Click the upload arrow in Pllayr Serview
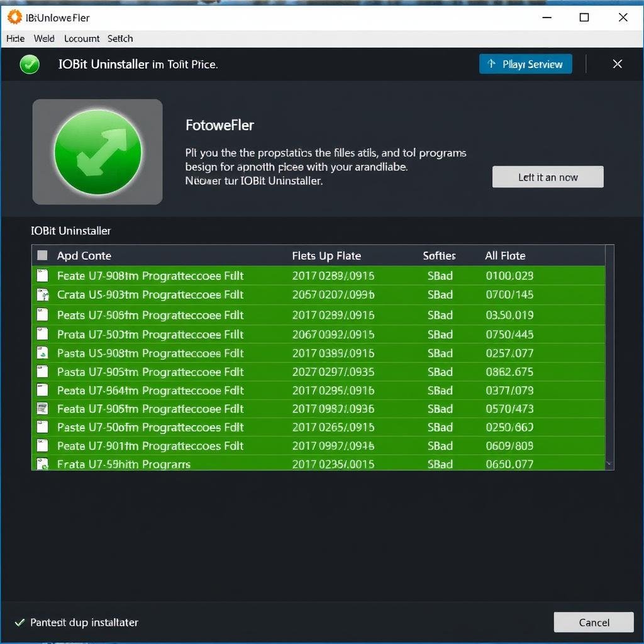This screenshot has width=644, height=644. pos(491,64)
